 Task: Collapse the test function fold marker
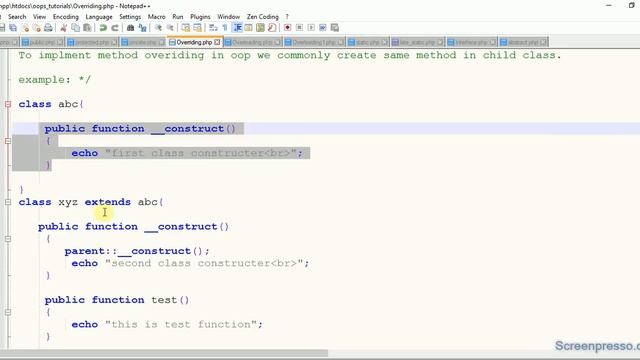8,312
